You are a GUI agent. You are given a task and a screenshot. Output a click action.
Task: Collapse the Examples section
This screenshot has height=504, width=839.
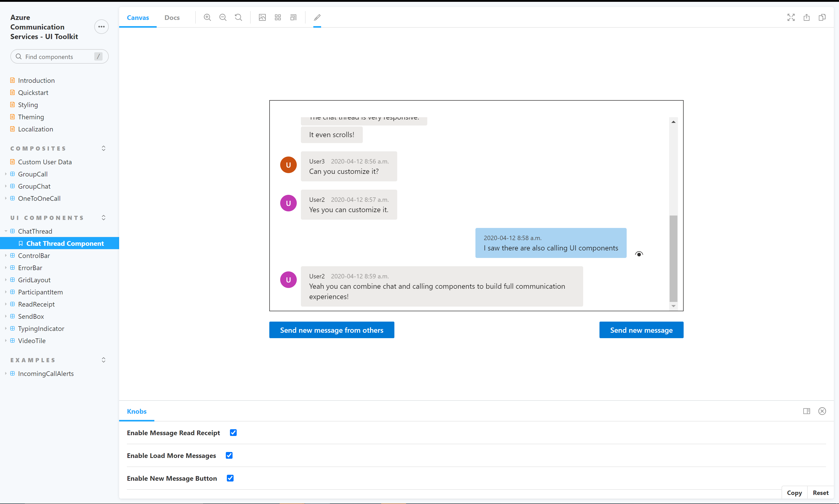[104, 360]
